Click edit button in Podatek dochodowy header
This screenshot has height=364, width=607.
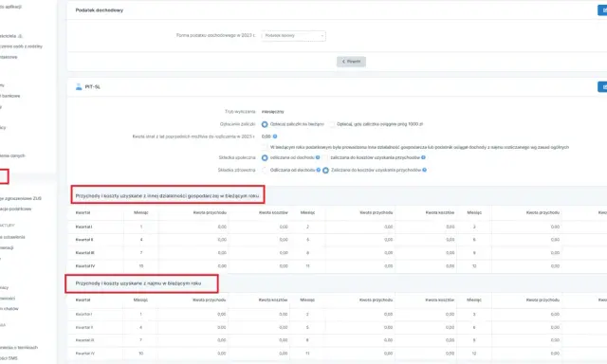(602, 10)
